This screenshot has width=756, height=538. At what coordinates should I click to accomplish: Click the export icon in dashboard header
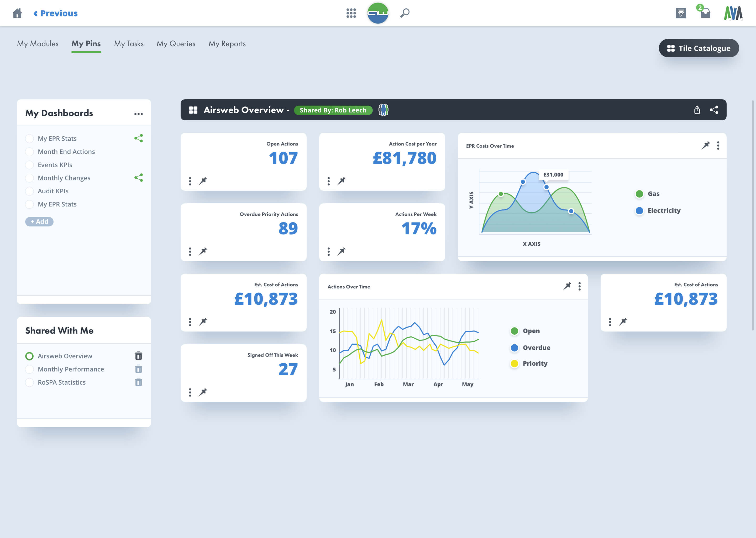click(697, 110)
